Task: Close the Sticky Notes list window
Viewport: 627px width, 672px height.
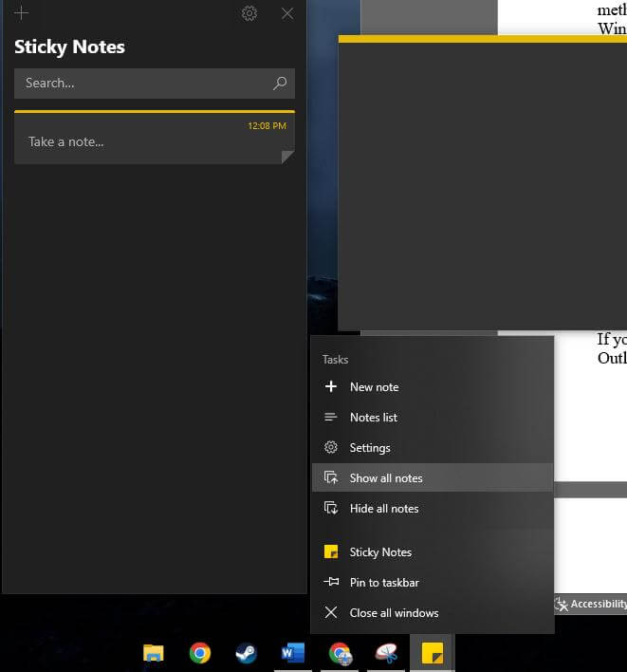Action: coord(287,13)
